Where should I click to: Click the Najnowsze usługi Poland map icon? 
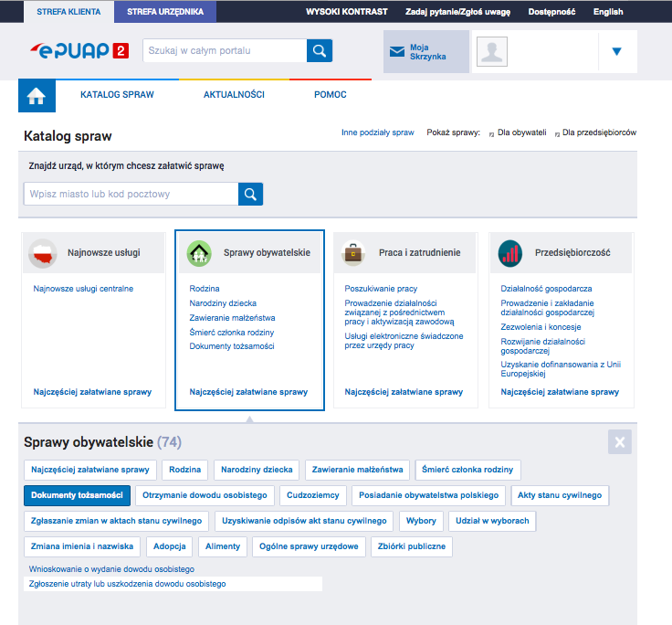(x=42, y=253)
